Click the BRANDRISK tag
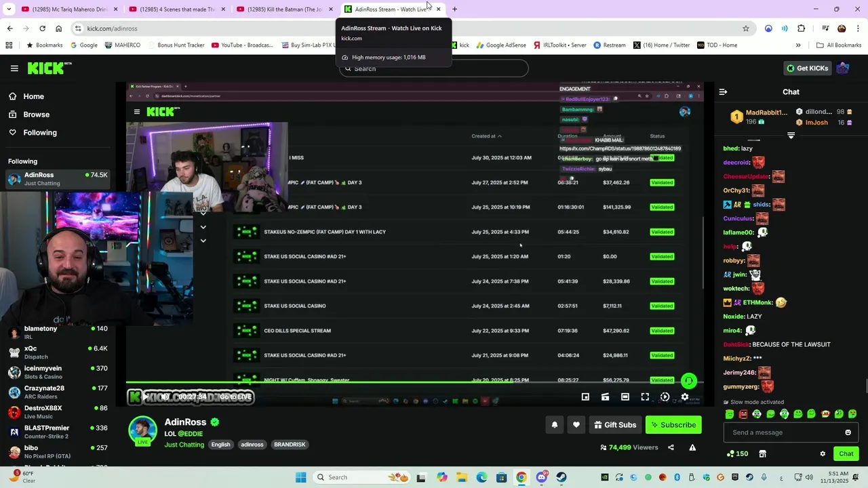 pos(290,445)
